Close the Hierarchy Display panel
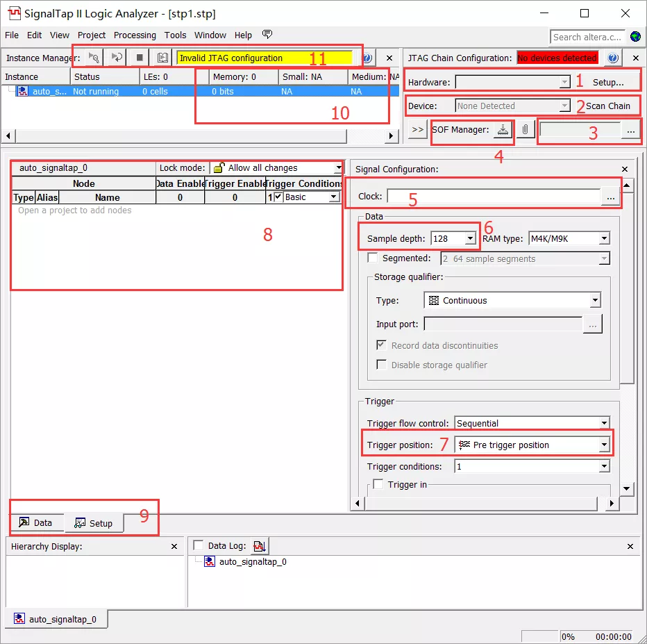The height and width of the screenshot is (644, 647). click(174, 547)
